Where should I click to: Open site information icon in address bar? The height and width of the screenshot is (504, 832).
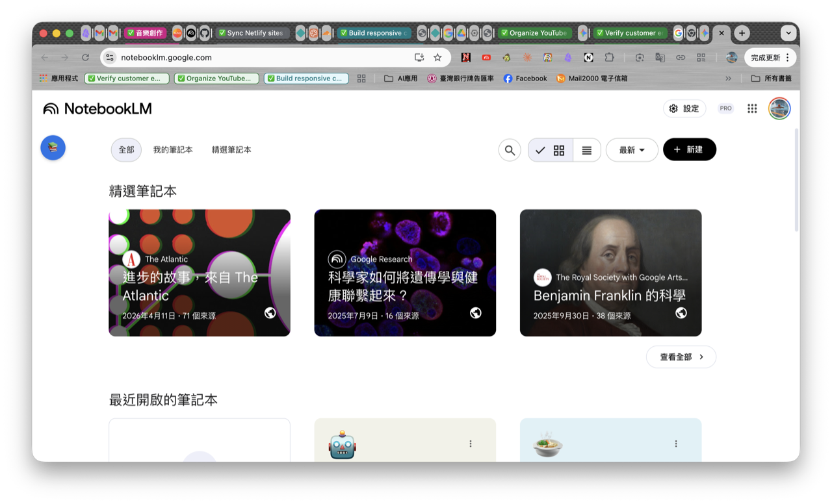pyautogui.click(x=110, y=57)
